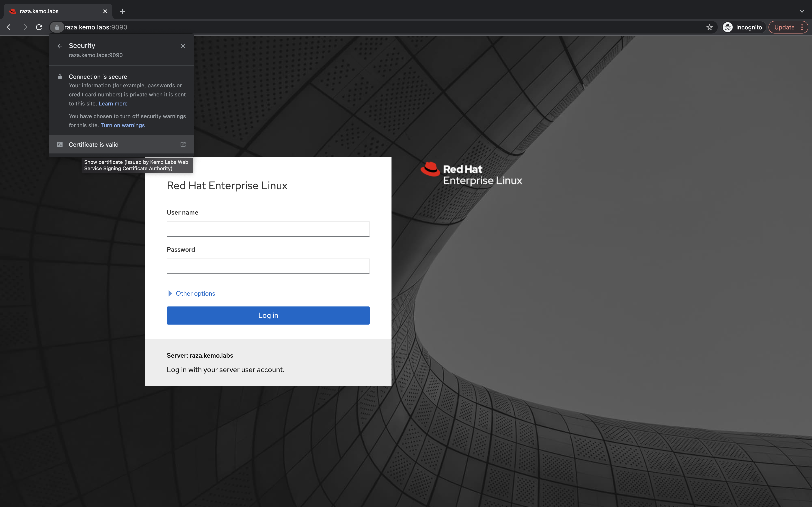Focus the Password field
Image resolution: width=812 pixels, height=507 pixels.
[x=268, y=266]
